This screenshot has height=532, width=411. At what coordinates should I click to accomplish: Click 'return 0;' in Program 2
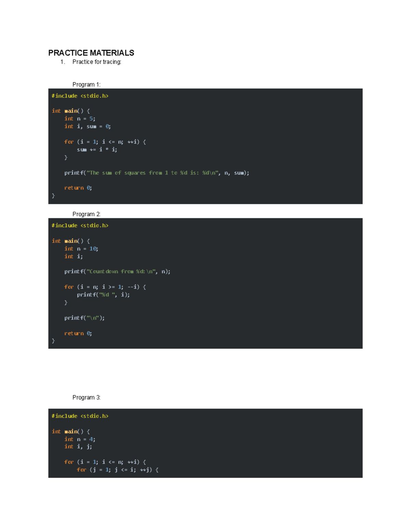78,333
